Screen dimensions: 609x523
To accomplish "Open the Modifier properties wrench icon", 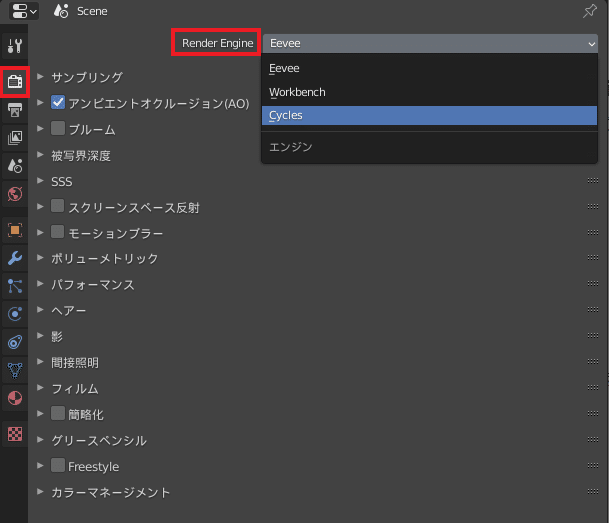I will point(15,258).
